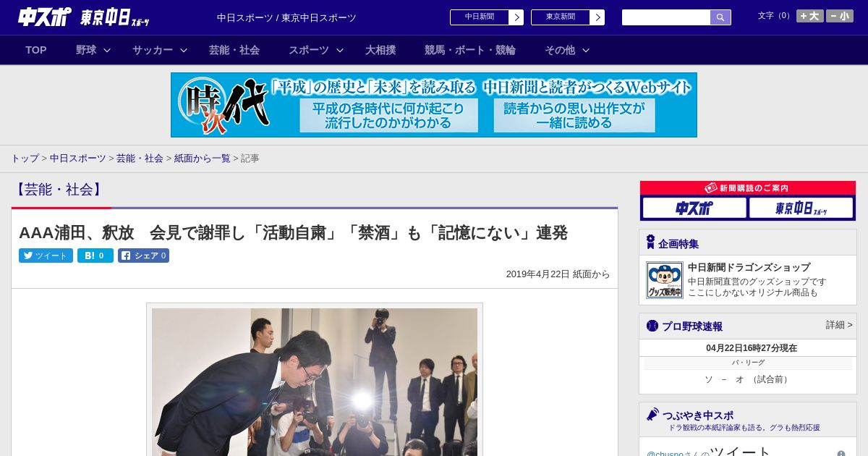Open 芸能・社会 menu item
Viewport: 868px width, 456px height.
(234, 50)
